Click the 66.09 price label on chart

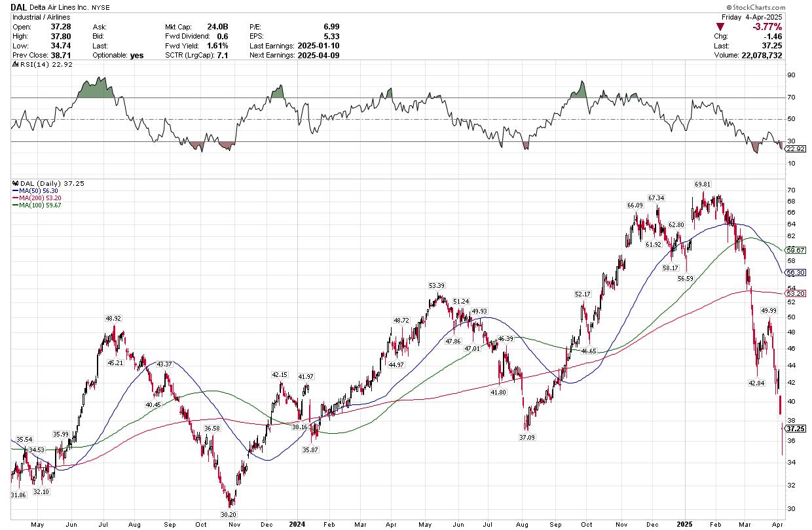pyautogui.click(x=635, y=205)
